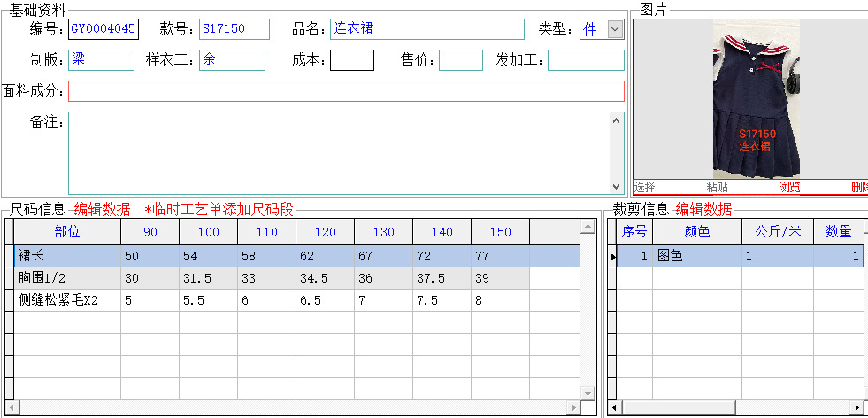Click the dress product image thumbnail
This screenshot has height=418, width=868.
pyautogui.click(x=757, y=98)
